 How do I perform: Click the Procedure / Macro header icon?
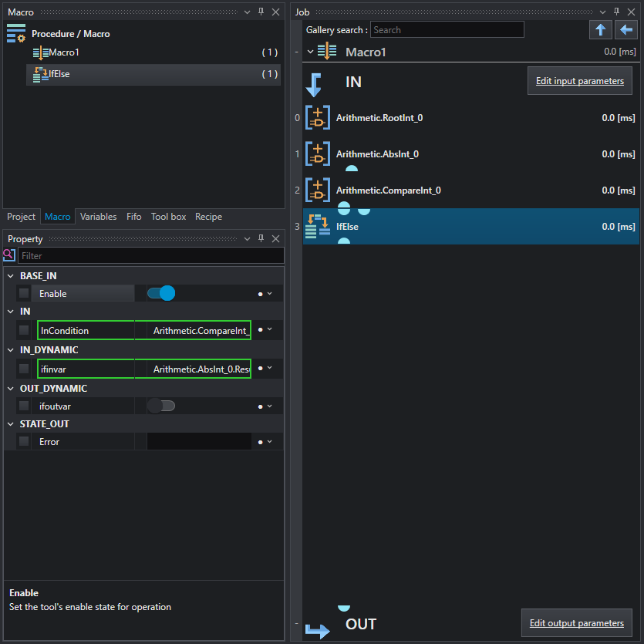[x=16, y=33]
